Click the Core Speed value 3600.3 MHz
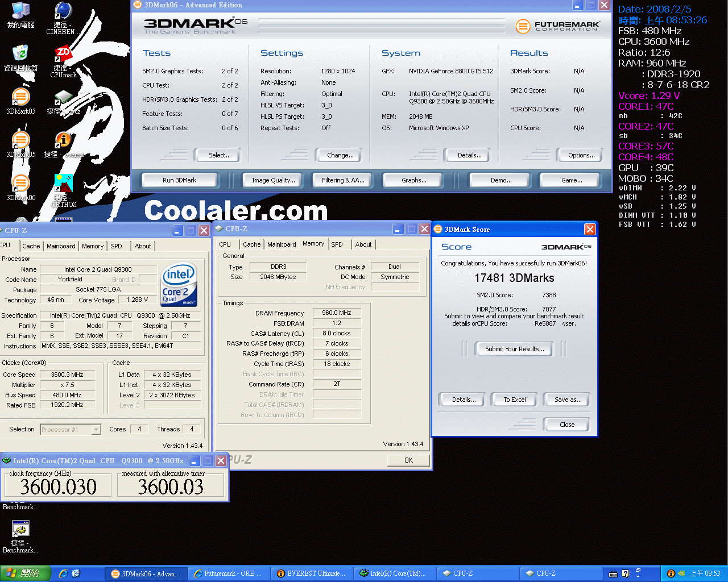The width and height of the screenshot is (728, 582). click(x=67, y=375)
